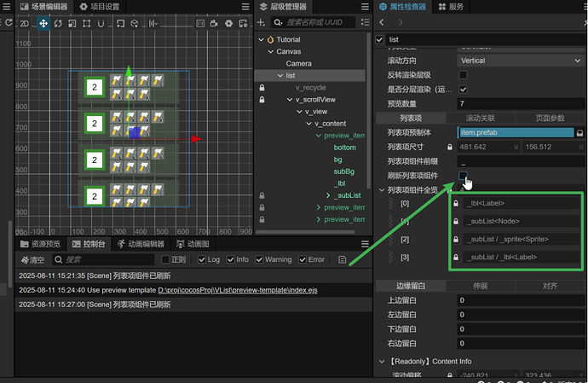
Task: Toggle lock icon on v_scrollView node
Action: 262,100
